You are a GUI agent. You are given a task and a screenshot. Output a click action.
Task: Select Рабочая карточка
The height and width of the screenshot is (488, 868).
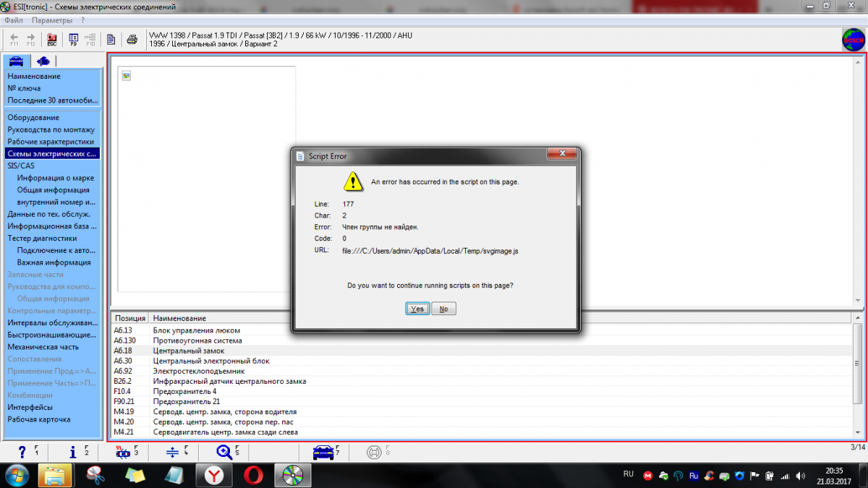coord(39,419)
